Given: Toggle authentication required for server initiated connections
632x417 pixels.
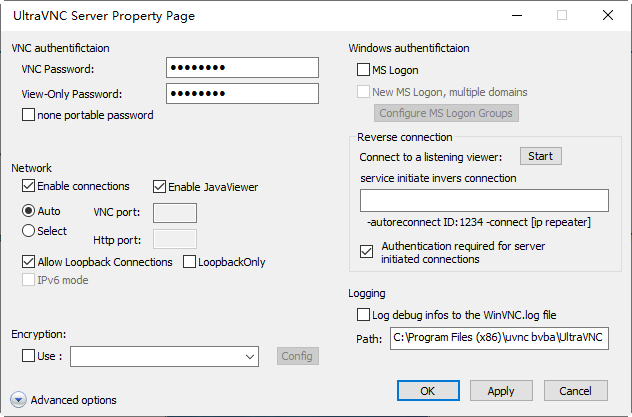Looking at the screenshot, I should (x=364, y=252).
